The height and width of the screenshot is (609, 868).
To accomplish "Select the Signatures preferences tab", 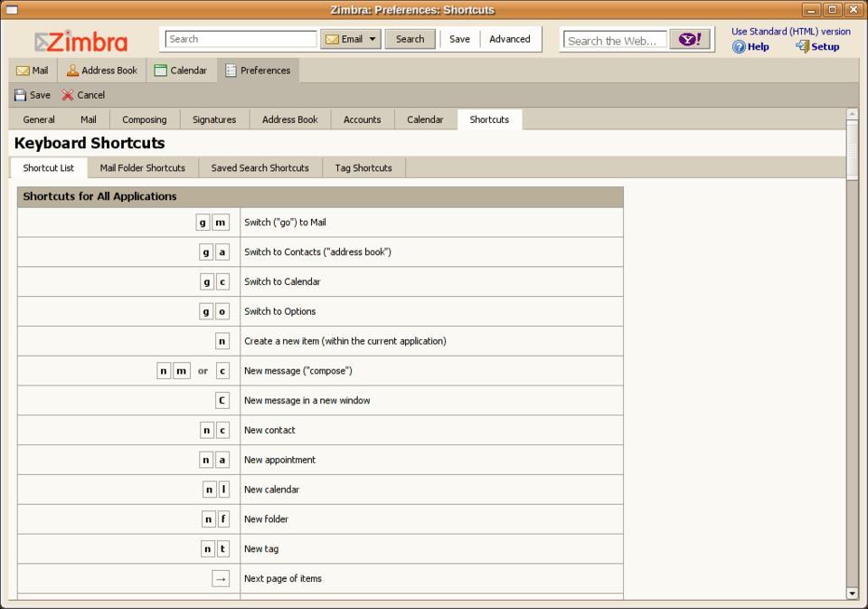I will pos(214,119).
